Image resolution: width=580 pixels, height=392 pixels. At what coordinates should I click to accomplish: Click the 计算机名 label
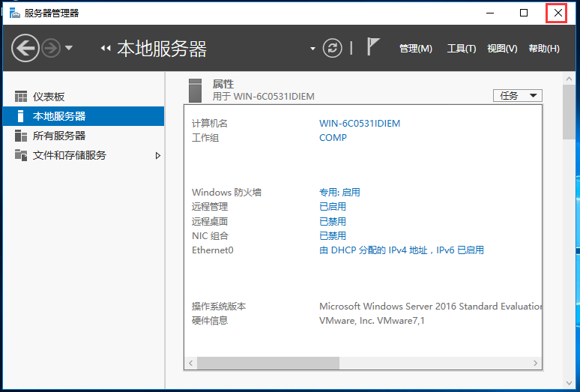[x=209, y=123]
